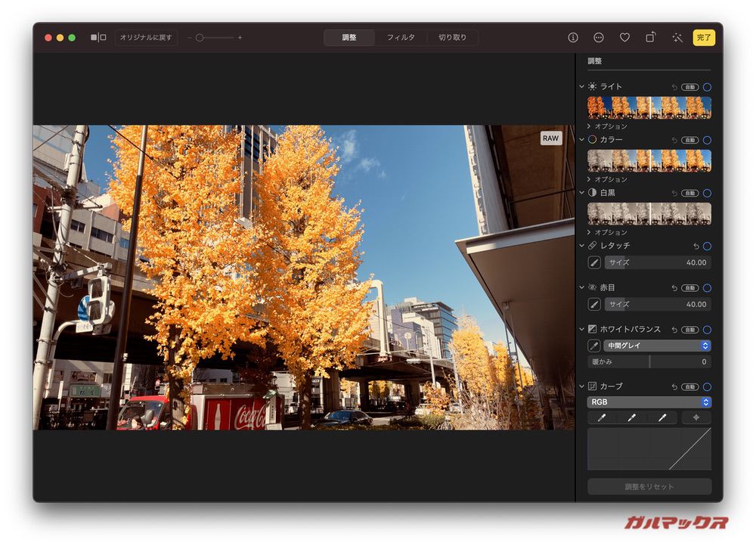756x546 pixels.
Task: Click the auto-enhance magic wand icon
Action: click(x=677, y=37)
